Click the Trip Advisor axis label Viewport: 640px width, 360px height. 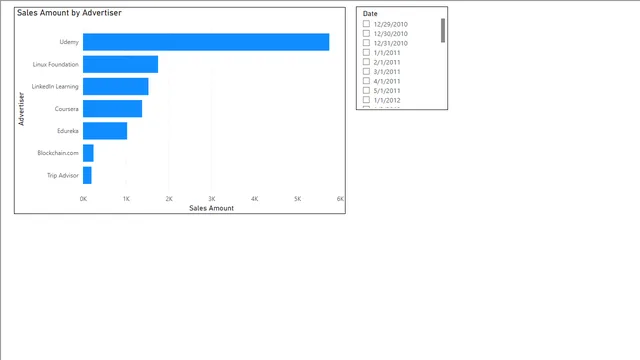[63, 175]
